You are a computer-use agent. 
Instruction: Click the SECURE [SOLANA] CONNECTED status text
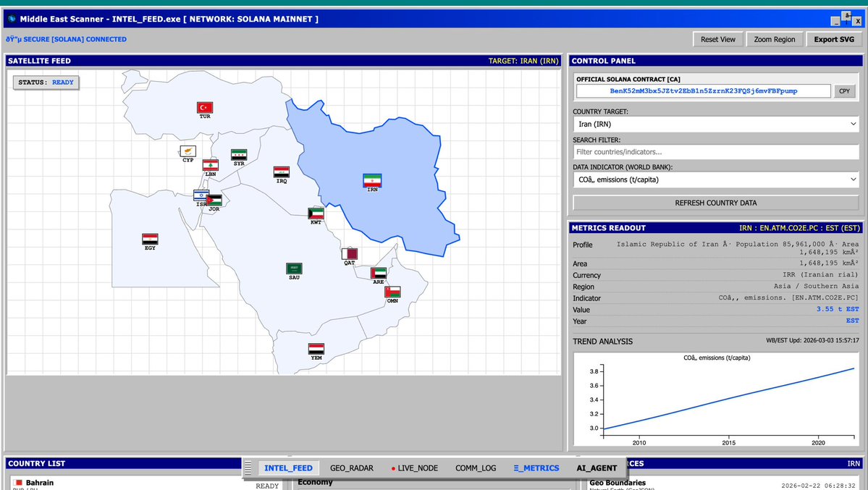[67, 39]
